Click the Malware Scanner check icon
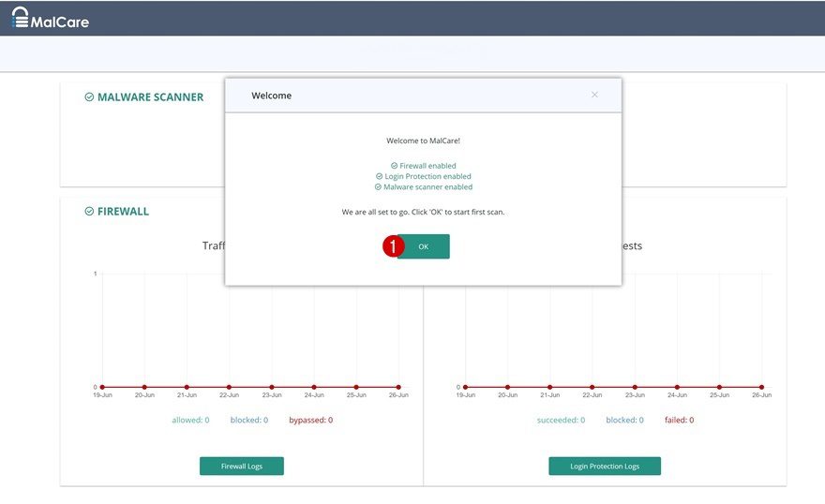825x504 pixels. (89, 97)
